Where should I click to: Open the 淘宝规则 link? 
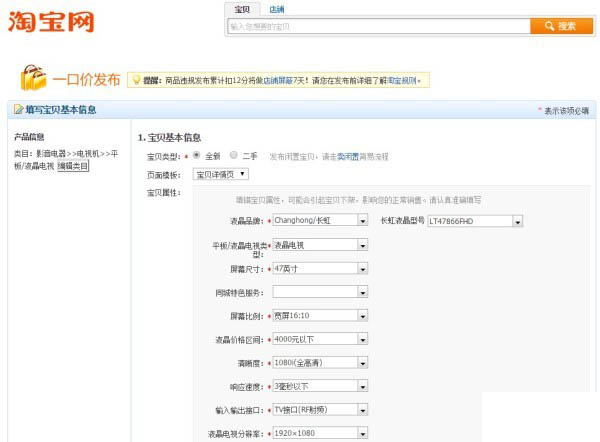[402, 80]
